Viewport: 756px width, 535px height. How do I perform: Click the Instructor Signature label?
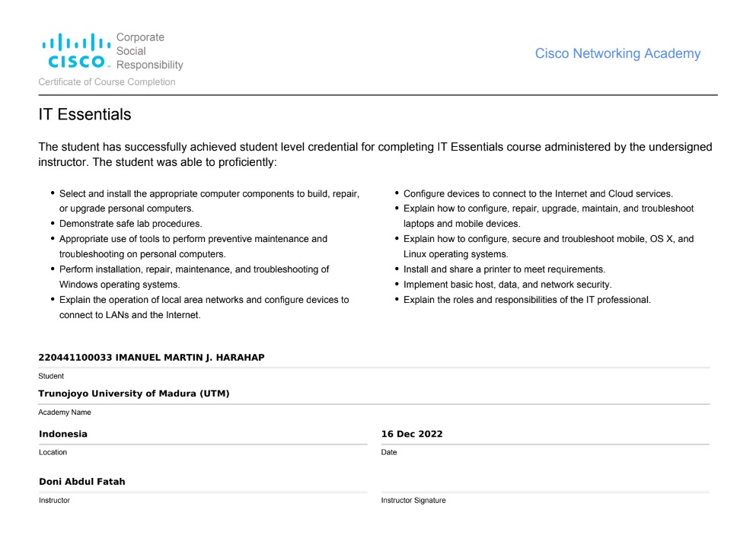pyautogui.click(x=413, y=501)
